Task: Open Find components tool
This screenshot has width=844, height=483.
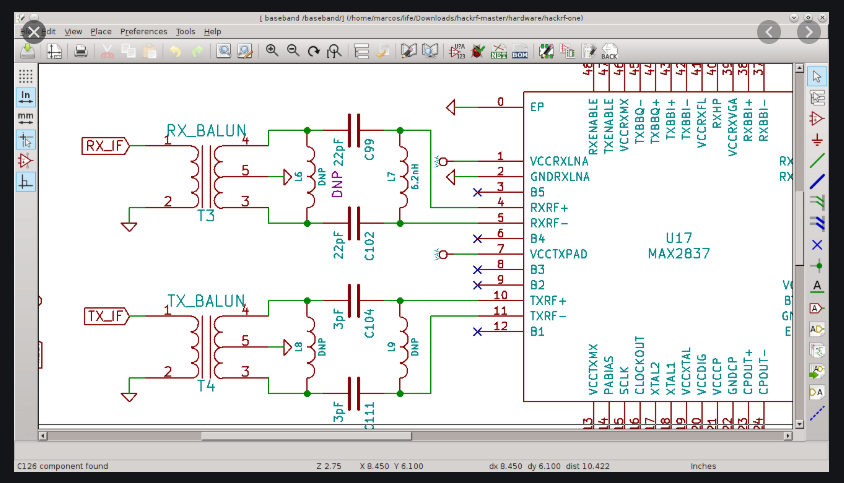Action: (x=223, y=51)
